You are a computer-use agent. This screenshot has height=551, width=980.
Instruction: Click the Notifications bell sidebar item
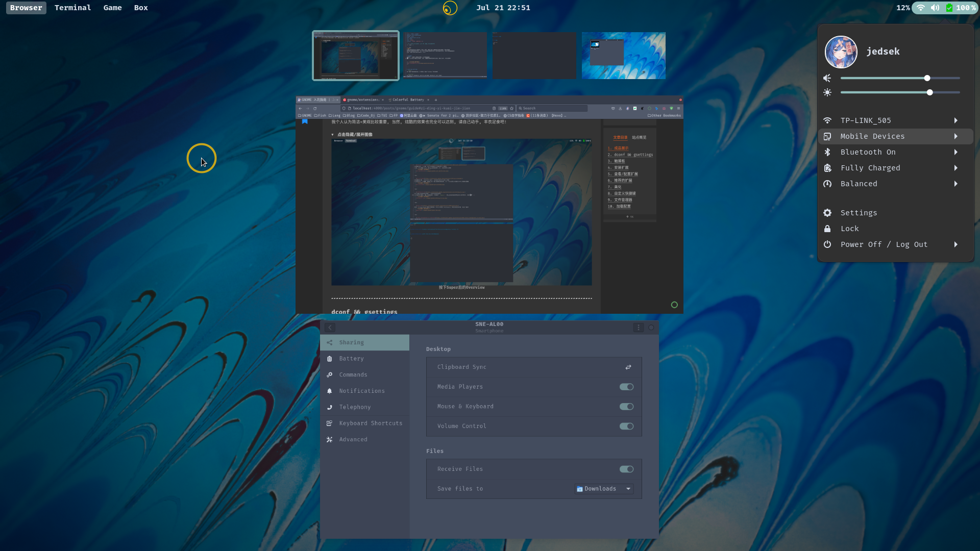[x=361, y=391]
